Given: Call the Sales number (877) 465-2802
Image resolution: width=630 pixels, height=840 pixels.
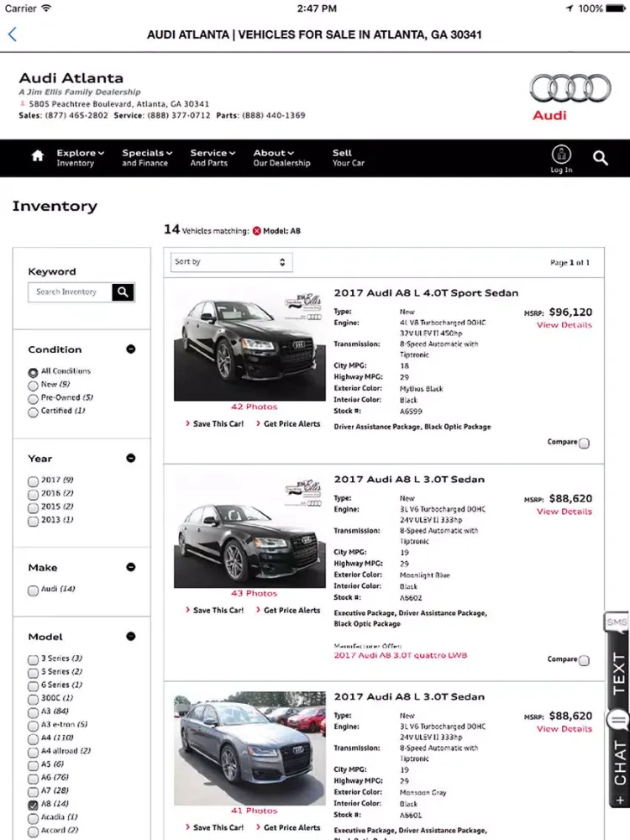Looking at the screenshot, I should pyautogui.click(x=76, y=115).
